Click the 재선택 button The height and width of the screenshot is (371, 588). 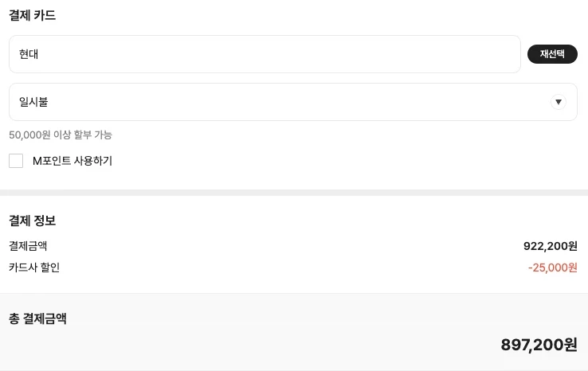pyautogui.click(x=552, y=54)
